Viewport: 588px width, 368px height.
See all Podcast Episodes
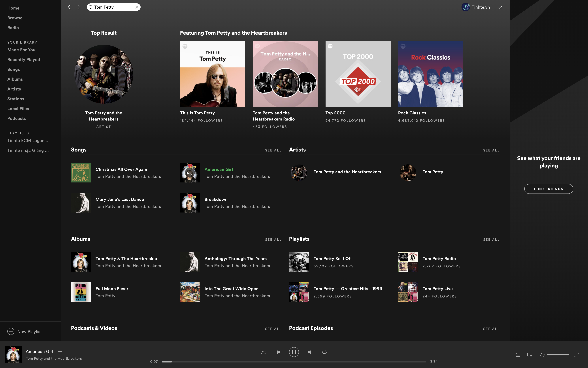click(x=491, y=329)
